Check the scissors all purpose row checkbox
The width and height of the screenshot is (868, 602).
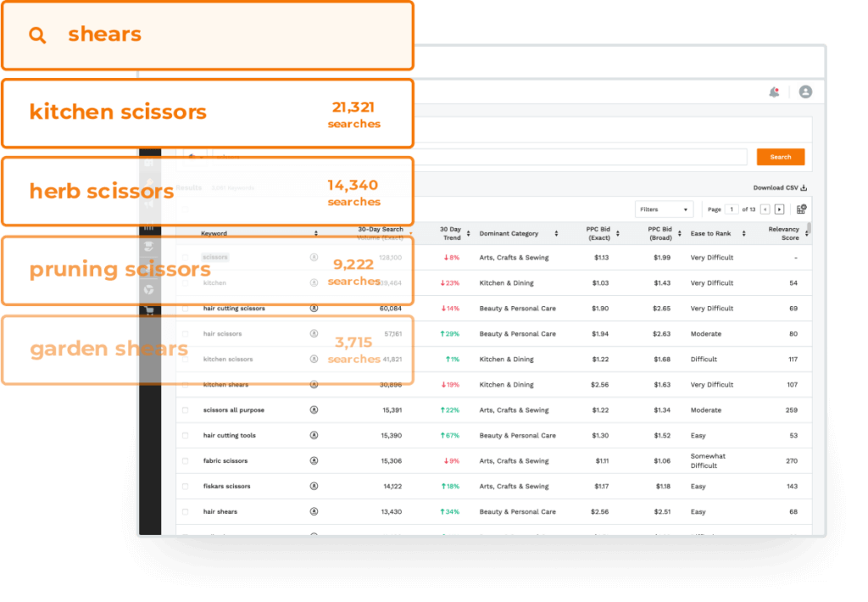point(186,410)
